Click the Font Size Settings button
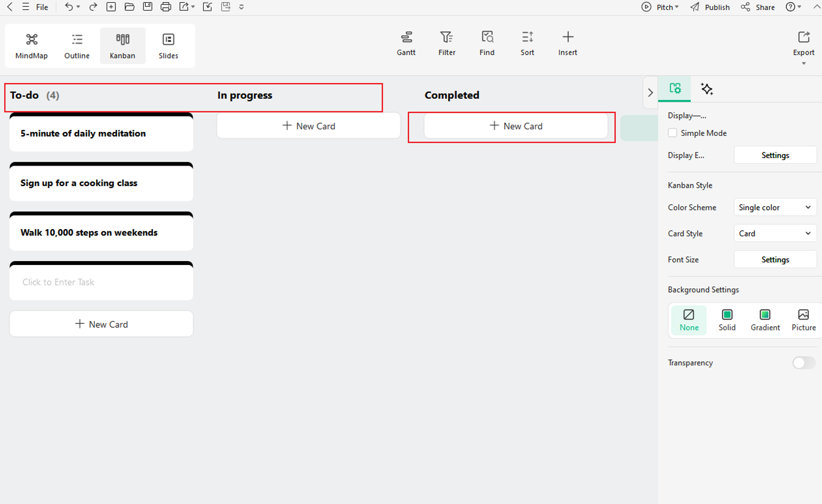 pyautogui.click(x=775, y=259)
